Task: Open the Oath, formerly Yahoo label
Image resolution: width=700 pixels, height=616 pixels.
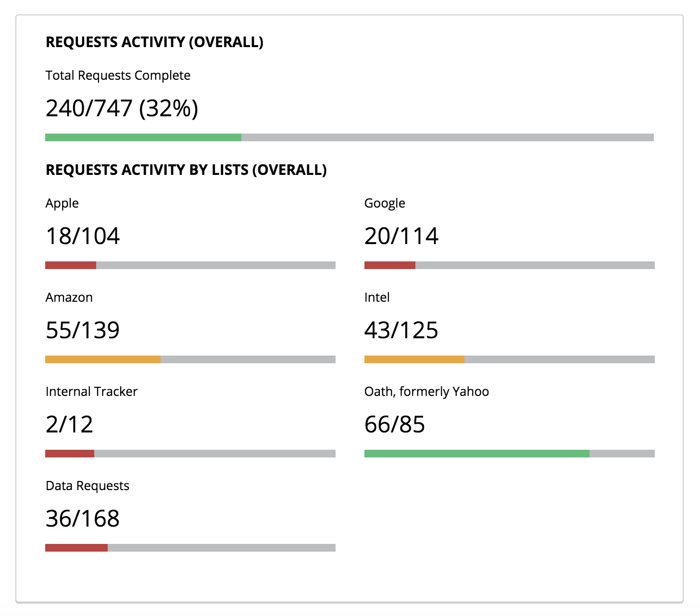Action: tap(426, 392)
